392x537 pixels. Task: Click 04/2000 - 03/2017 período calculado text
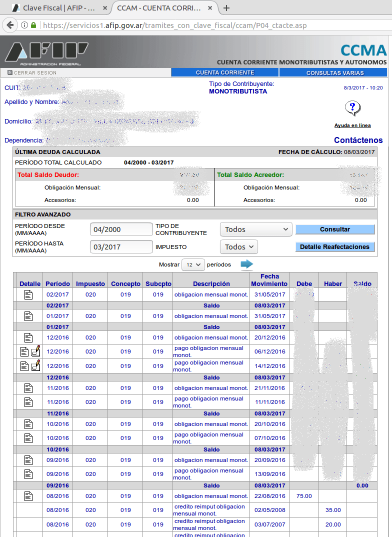pos(149,162)
